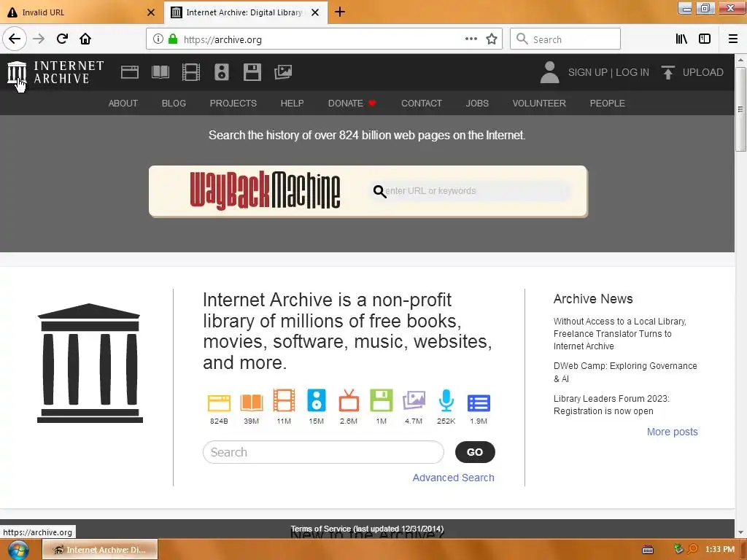Open the Windows Start button
Image resolution: width=747 pixels, height=560 pixels.
18,550
